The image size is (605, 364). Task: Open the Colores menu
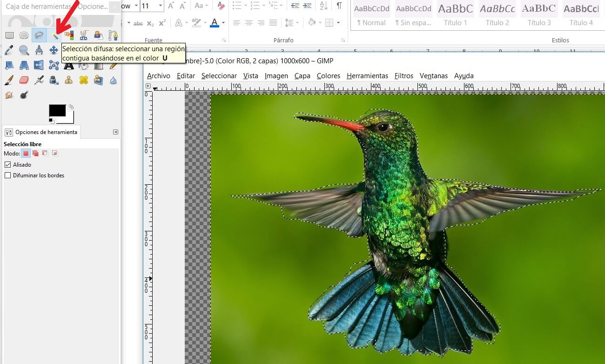[329, 76]
